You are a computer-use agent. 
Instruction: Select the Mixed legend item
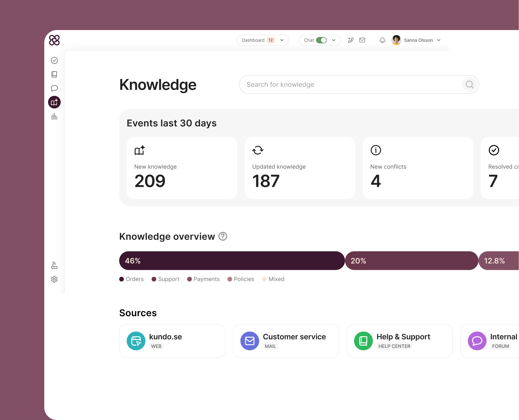click(x=273, y=279)
